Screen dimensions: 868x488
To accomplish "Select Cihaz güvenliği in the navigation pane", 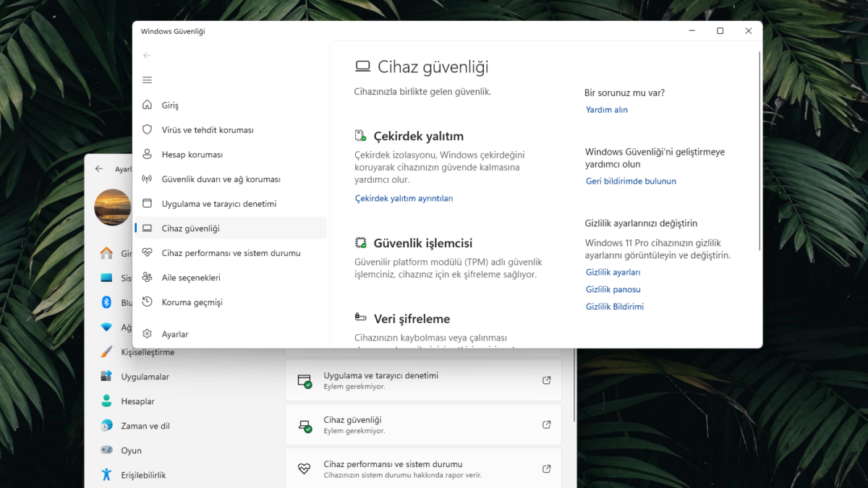I will pyautogui.click(x=231, y=228).
